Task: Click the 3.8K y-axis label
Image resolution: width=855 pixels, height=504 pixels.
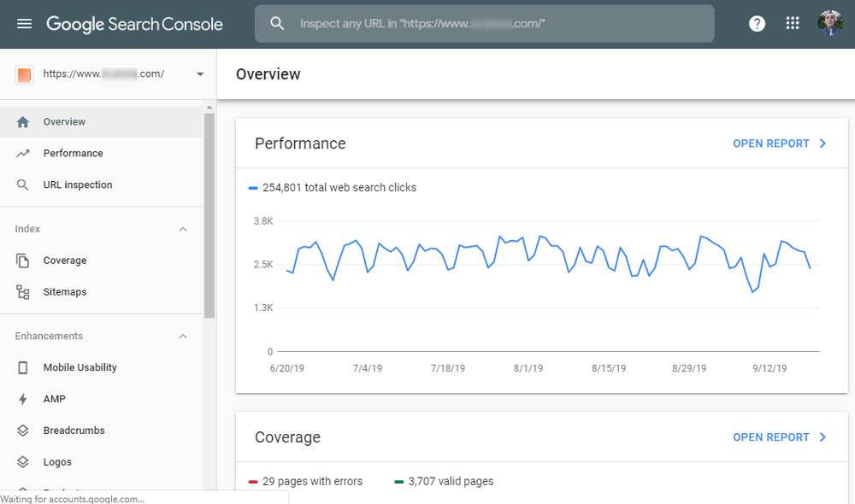Action: click(262, 221)
